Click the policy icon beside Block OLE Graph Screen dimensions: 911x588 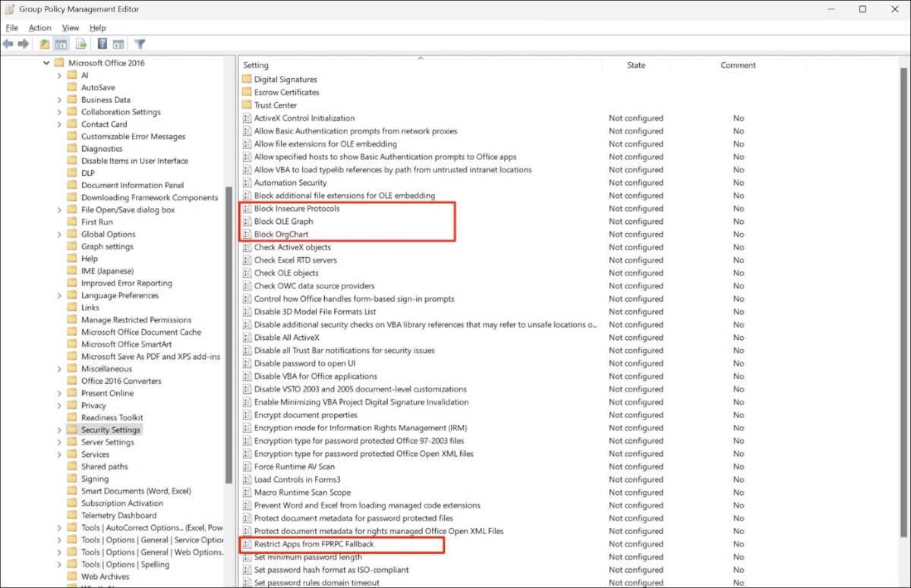click(x=247, y=221)
